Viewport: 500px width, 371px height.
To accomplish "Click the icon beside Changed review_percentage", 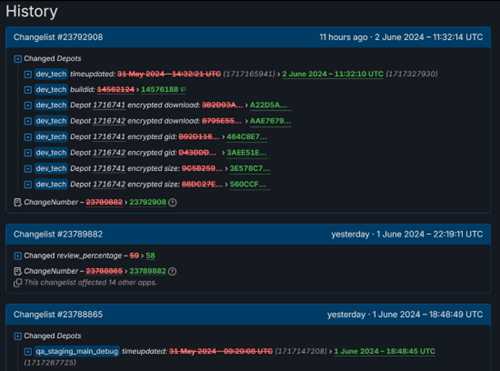I will (18, 256).
